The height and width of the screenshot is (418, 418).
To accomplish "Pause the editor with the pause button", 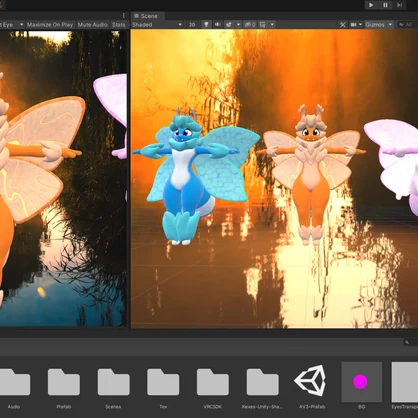I will pos(385,5).
